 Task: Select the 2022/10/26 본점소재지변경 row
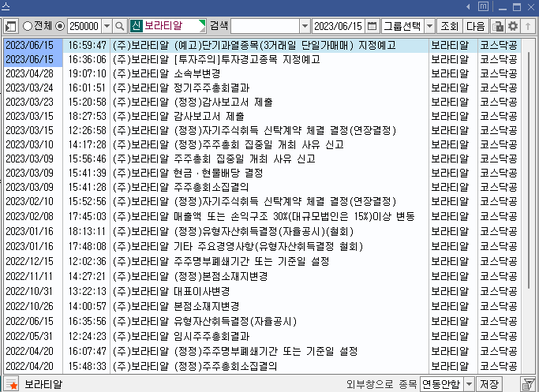tap(263, 306)
